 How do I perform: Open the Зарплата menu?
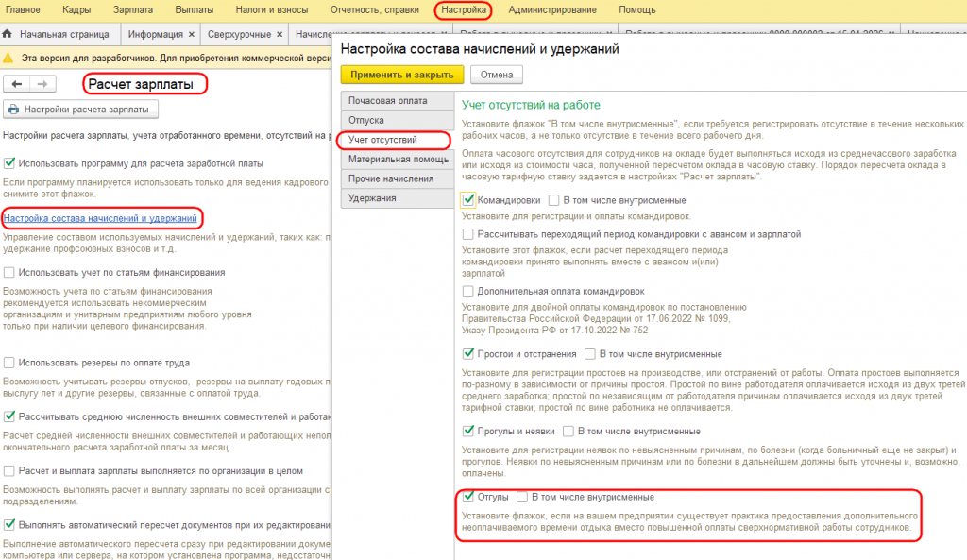133,9
